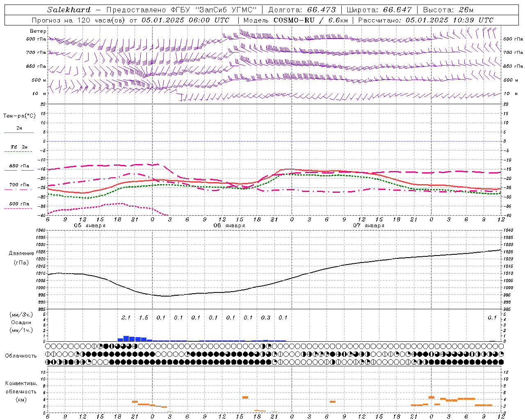525x420 pixels.
Task: Click the Salekhard station name in the title
Action: (x=69, y=10)
